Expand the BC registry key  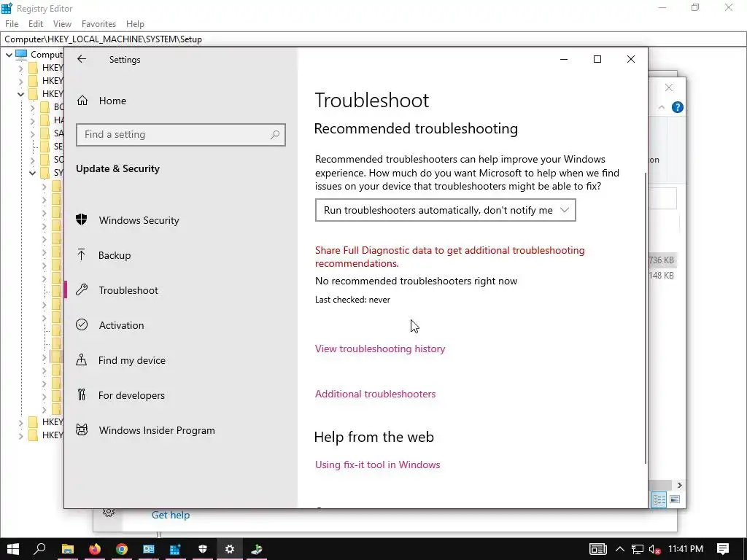pos(32,107)
